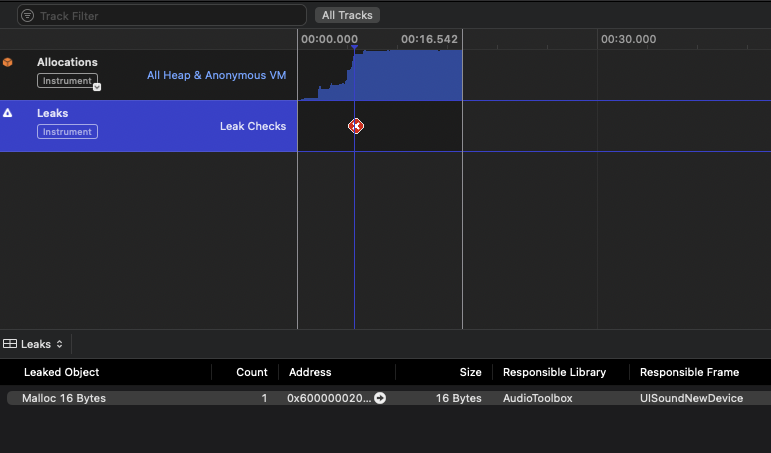Click the Track Filter input field
This screenshot has height=453, width=771.
coord(162,16)
